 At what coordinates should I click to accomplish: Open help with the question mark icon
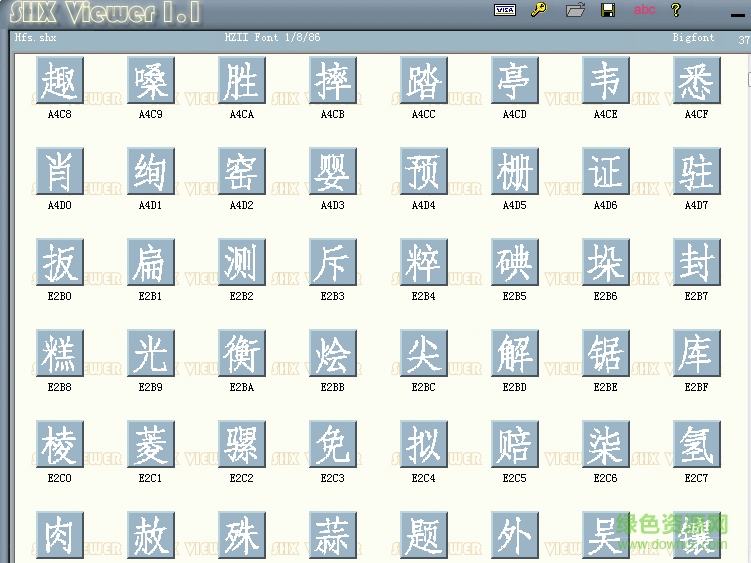[676, 10]
